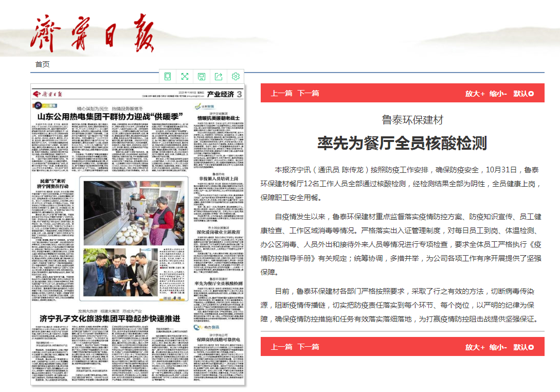Click the tablet/mobile view icon in page toolbar
This screenshot has width=560, height=392.
pyautogui.click(x=168, y=77)
